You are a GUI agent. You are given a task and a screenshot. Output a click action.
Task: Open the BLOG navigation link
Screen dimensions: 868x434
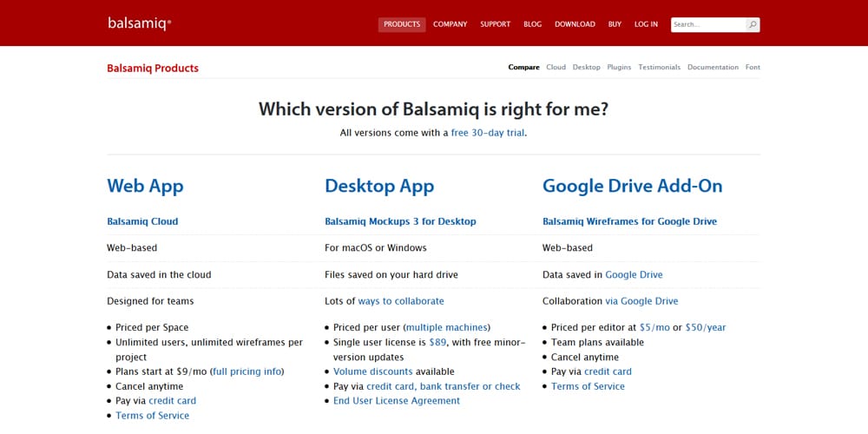point(533,24)
